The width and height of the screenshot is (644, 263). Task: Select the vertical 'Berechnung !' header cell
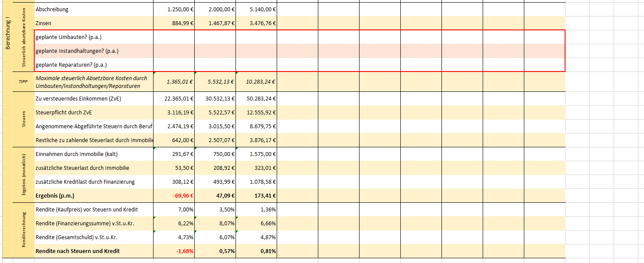[x=7, y=35]
